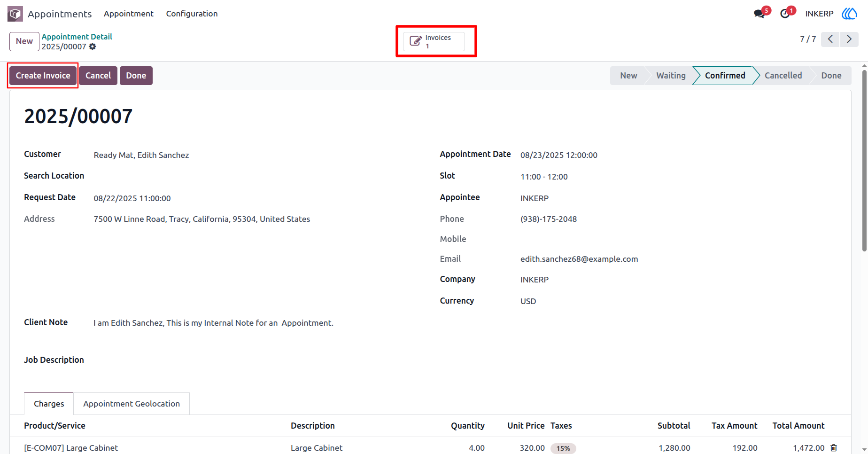The height and width of the screenshot is (454, 868).
Task: Switch to the Charges tab
Action: [x=49, y=404]
